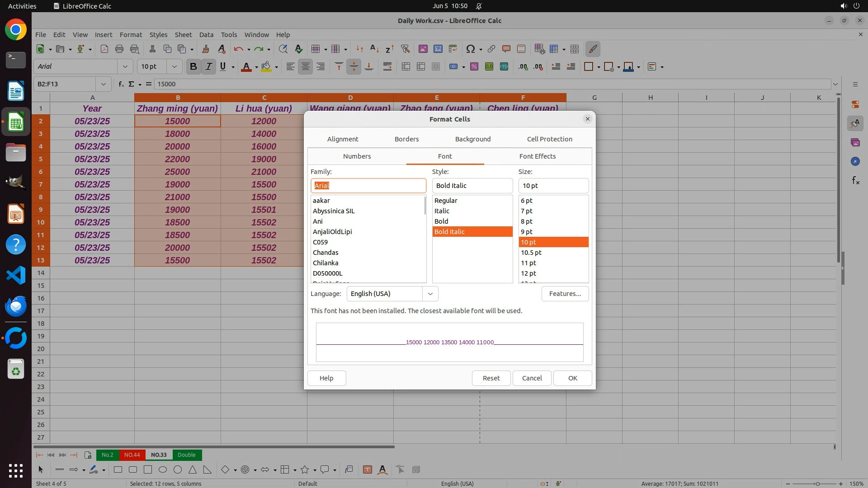Click the AutoFilter funnel icon
Viewport: 868px width, 488px height.
pyautogui.click(x=405, y=49)
